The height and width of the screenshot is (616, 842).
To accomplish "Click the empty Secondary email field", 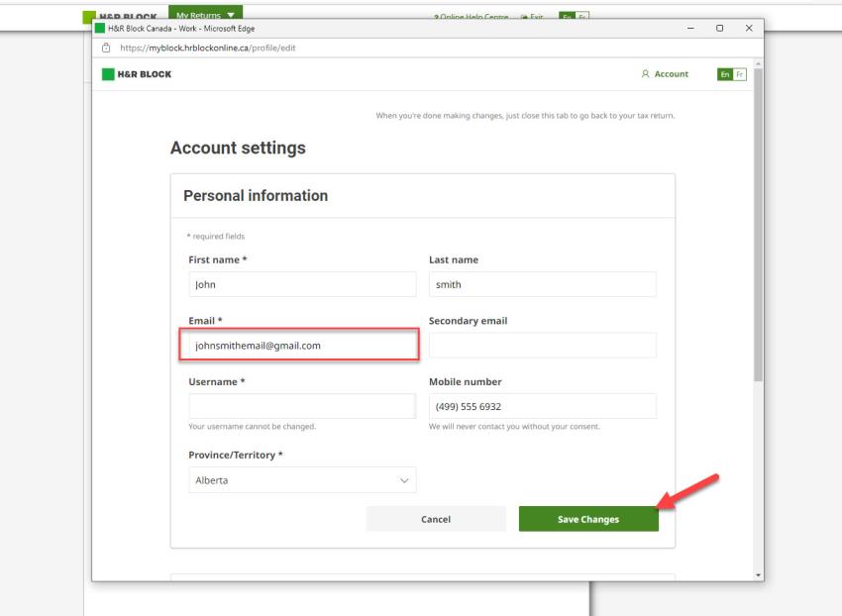I will click(x=542, y=346).
